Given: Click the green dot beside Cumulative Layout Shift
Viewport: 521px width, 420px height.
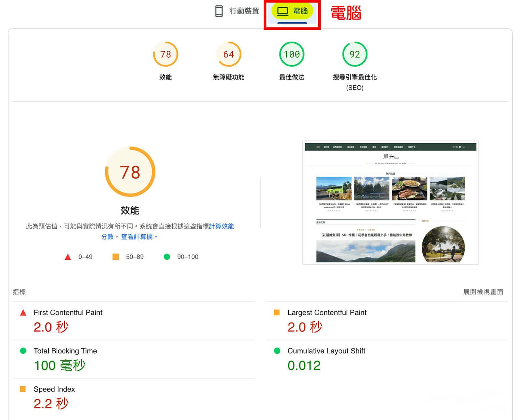Looking at the screenshot, I should pyautogui.click(x=277, y=351).
